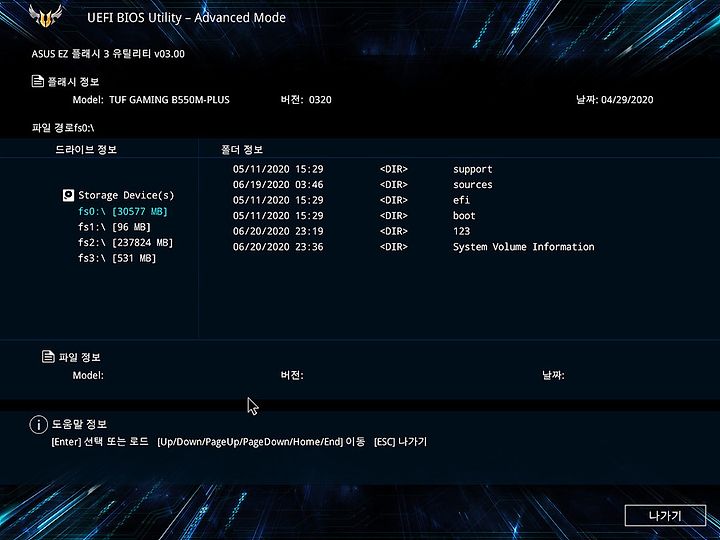Image resolution: width=720 pixels, height=540 pixels.
Task: Click the <DIR> tag in the boot row
Action: coord(394,216)
